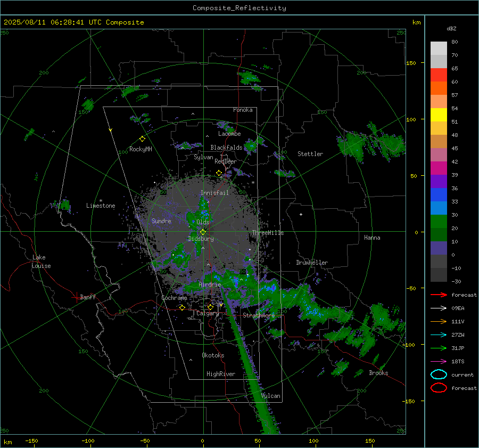The width and height of the screenshot is (479, 448).
Task: Select the magenta 42-39 dBZ color swatch
Action: tap(439, 168)
